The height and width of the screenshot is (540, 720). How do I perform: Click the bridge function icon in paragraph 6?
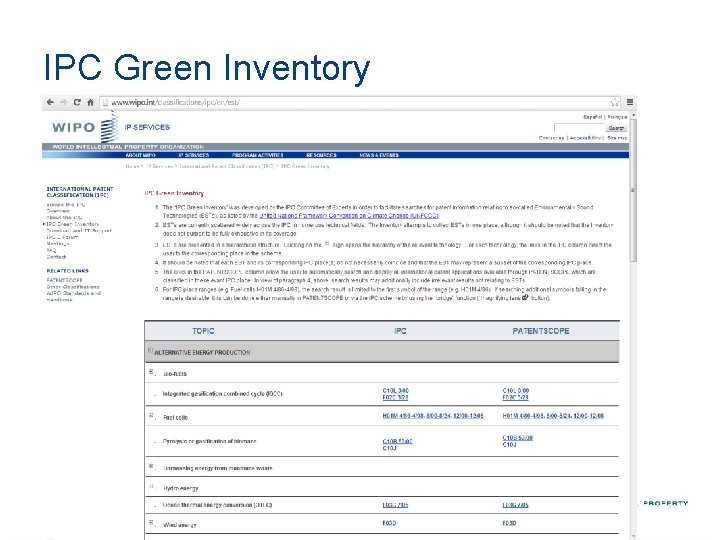click(x=525, y=298)
